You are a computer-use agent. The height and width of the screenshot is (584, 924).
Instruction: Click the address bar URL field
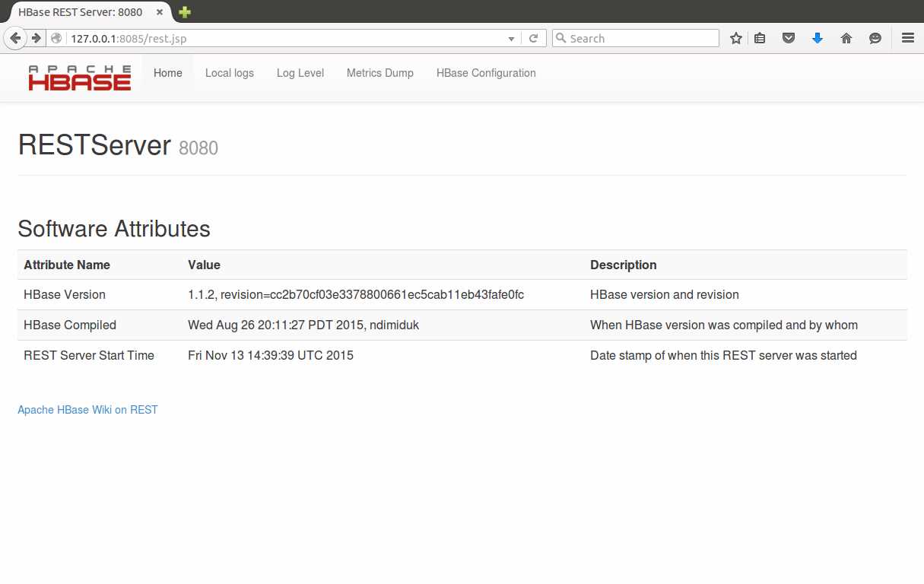click(285, 38)
